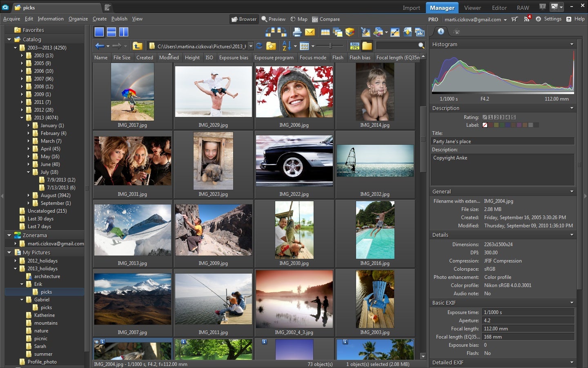
Task: Select the IMG_2022.jpg car thumbnail
Action: click(x=294, y=161)
